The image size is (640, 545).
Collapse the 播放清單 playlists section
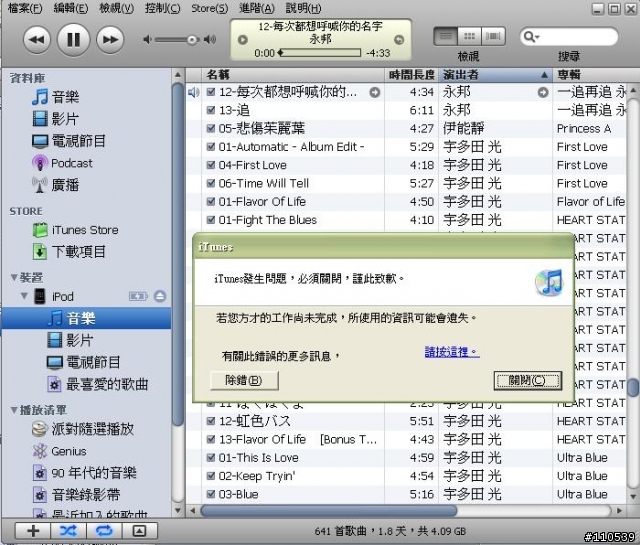(x=14, y=410)
